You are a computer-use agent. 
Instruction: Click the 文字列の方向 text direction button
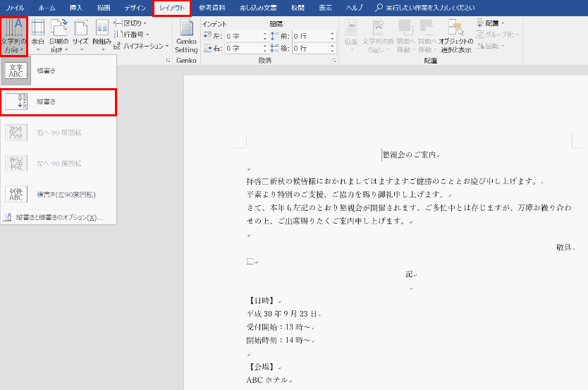click(x=14, y=36)
